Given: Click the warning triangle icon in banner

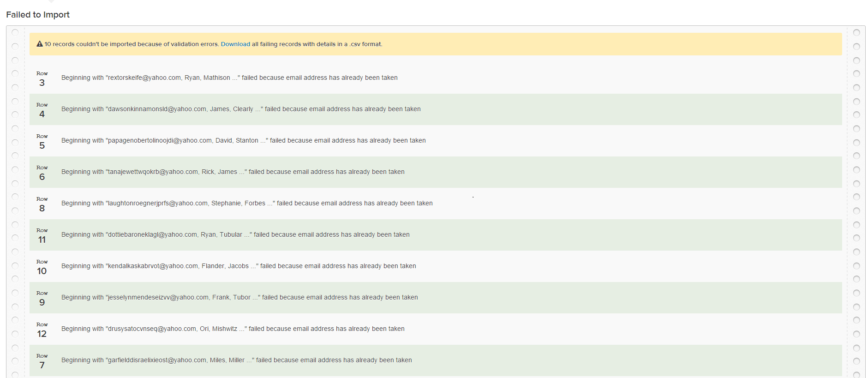Looking at the screenshot, I should point(40,44).
